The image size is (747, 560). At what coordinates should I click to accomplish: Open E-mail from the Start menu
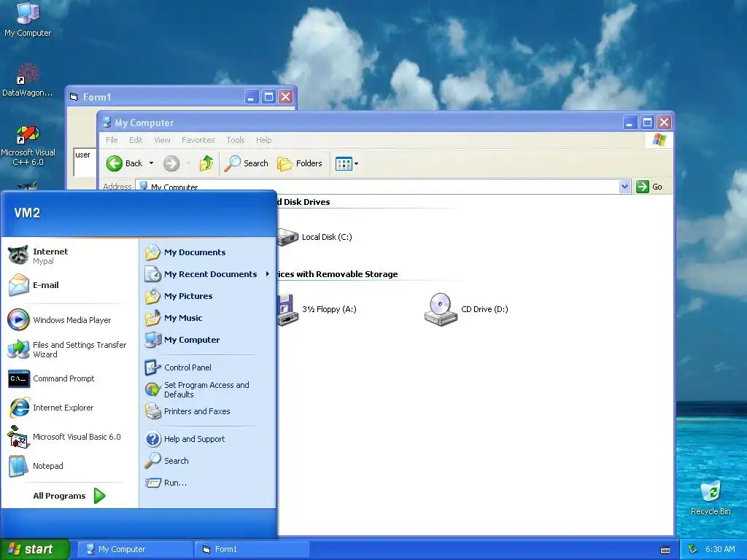[x=71, y=285]
